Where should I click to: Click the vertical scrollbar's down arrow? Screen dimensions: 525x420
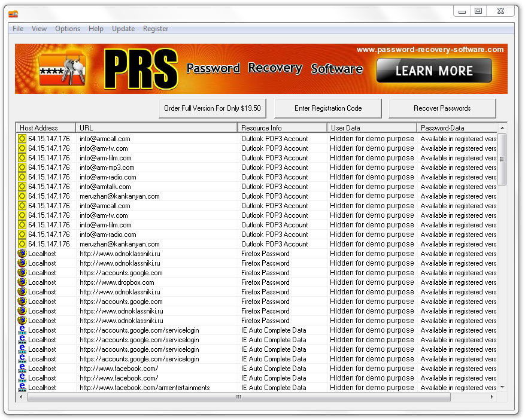[502, 387]
